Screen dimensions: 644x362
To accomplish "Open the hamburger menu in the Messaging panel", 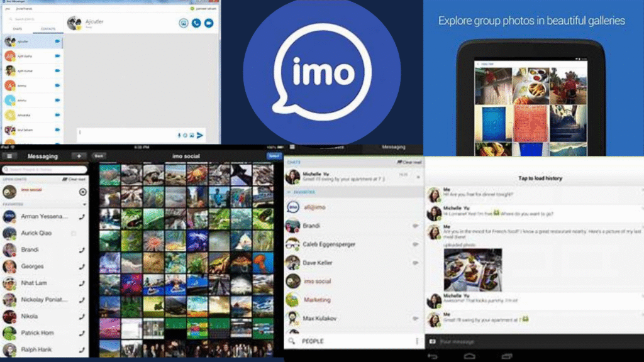I will [10, 155].
